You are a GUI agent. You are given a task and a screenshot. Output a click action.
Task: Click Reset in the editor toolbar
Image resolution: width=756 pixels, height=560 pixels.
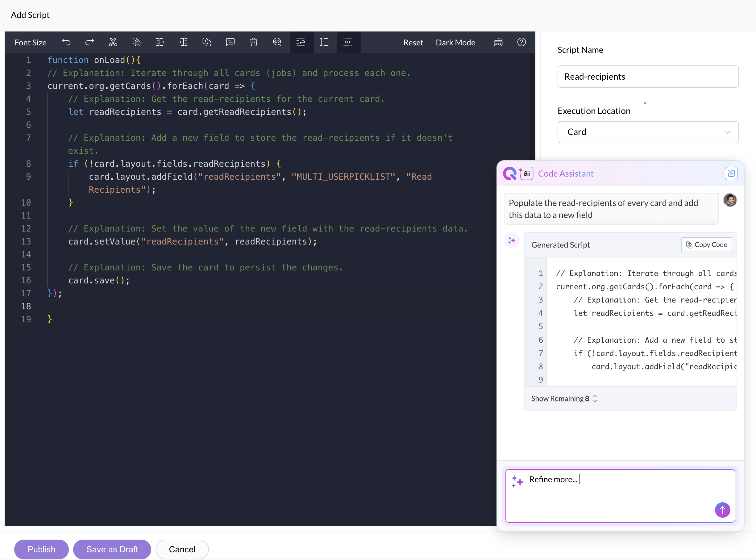pyautogui.click(x=413, y=42)
